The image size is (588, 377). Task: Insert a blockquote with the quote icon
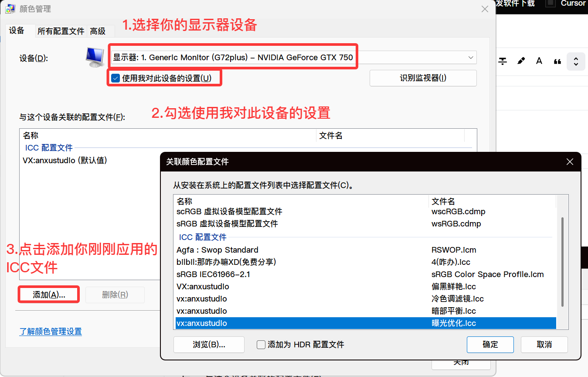click(557, 62)
